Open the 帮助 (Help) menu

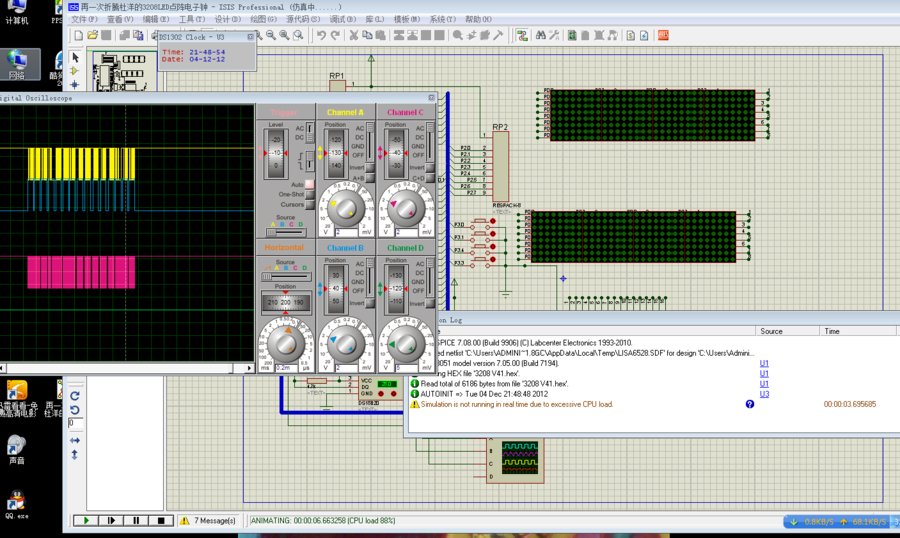point(478,19)
